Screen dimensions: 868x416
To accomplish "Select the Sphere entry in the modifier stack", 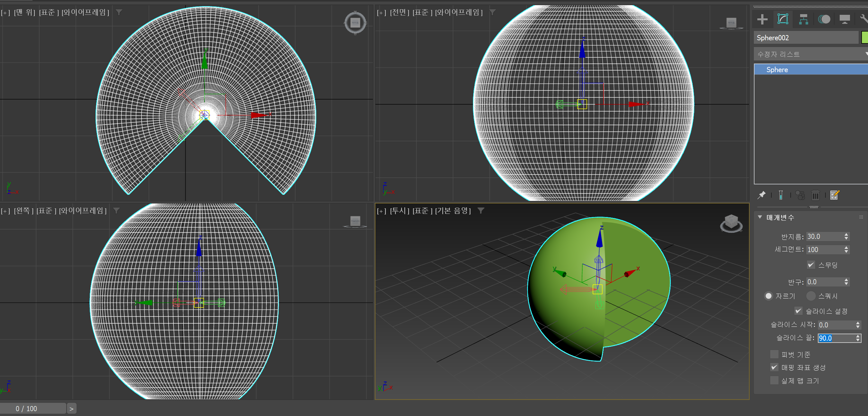I will coord(811,70).
